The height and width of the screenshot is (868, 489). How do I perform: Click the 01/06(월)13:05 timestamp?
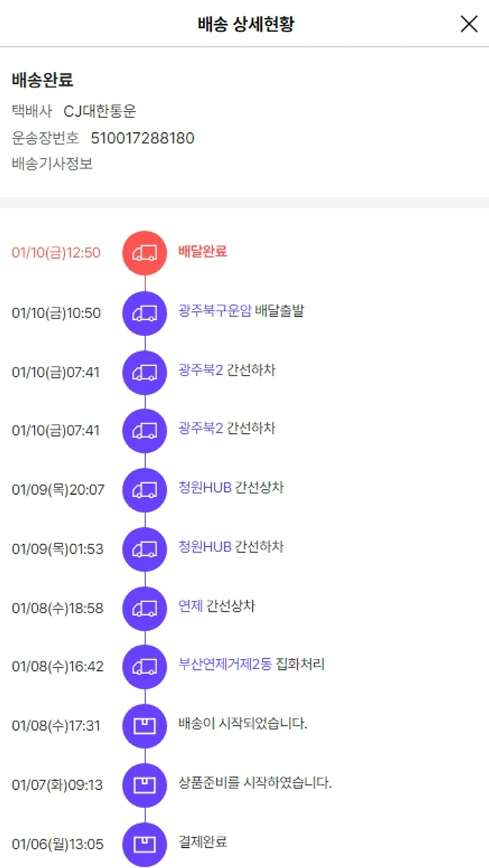tap(57, 845)
